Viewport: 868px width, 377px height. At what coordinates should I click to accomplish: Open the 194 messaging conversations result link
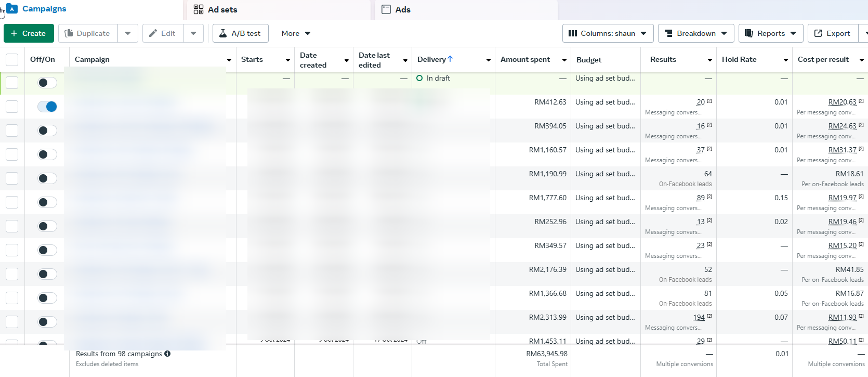699,317
